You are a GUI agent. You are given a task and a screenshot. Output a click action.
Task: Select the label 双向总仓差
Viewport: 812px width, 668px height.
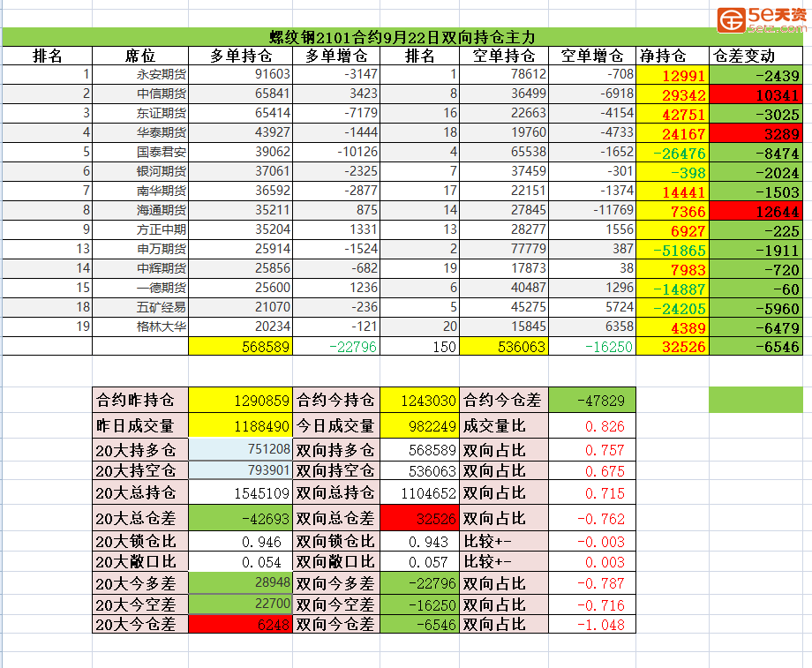(x=336, y=518)
